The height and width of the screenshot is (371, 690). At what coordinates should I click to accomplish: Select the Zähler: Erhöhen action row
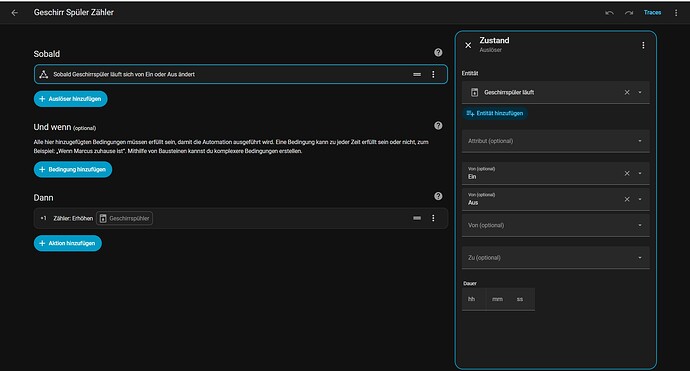click(x=240, y=218)
